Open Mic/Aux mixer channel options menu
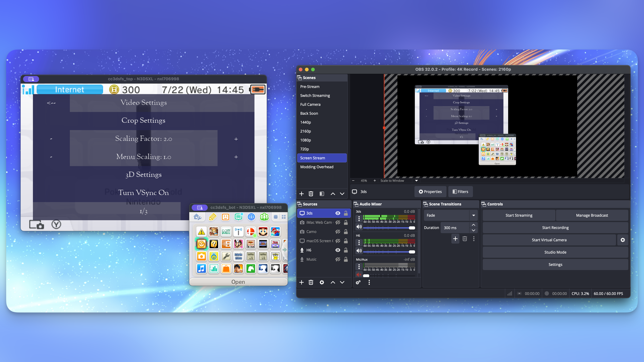This screenshot has width=644, height=362. coord(359,267)
